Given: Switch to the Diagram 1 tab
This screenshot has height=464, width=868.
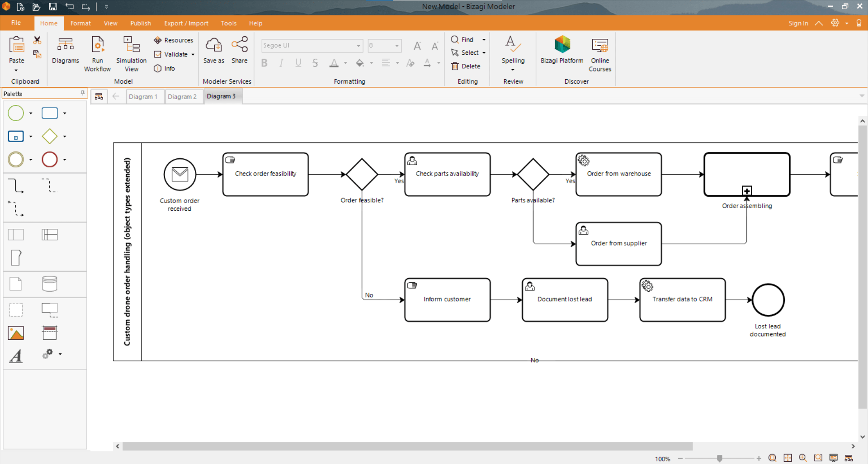Looking at the screenshot, I should [144, 96].
